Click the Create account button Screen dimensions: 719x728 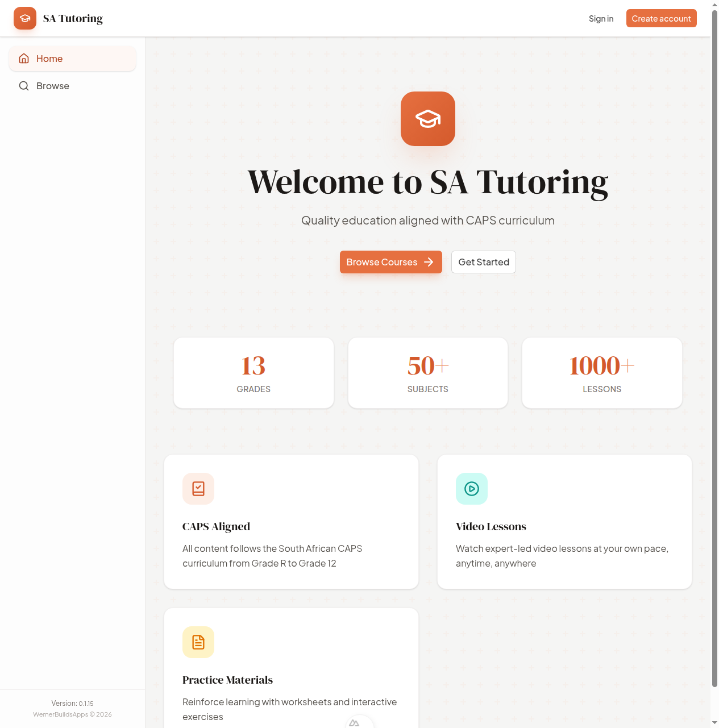(x=661, y=18)
